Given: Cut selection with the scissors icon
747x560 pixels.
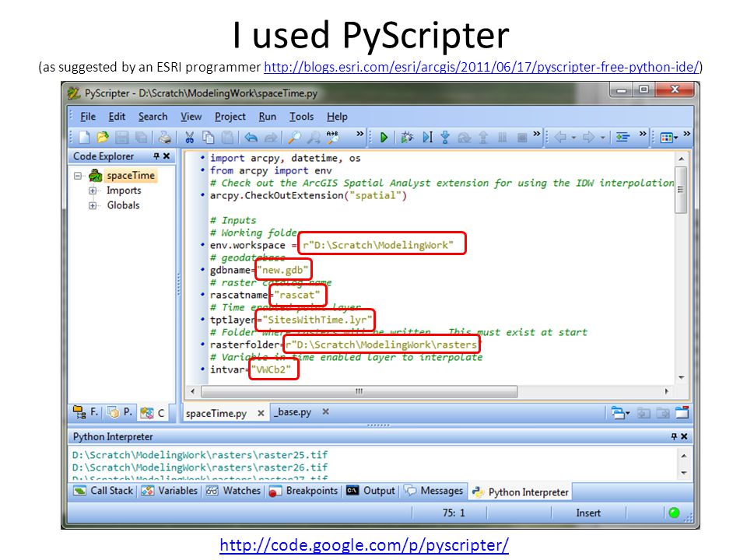Looking at the screenshot, I should pos(189,137).
